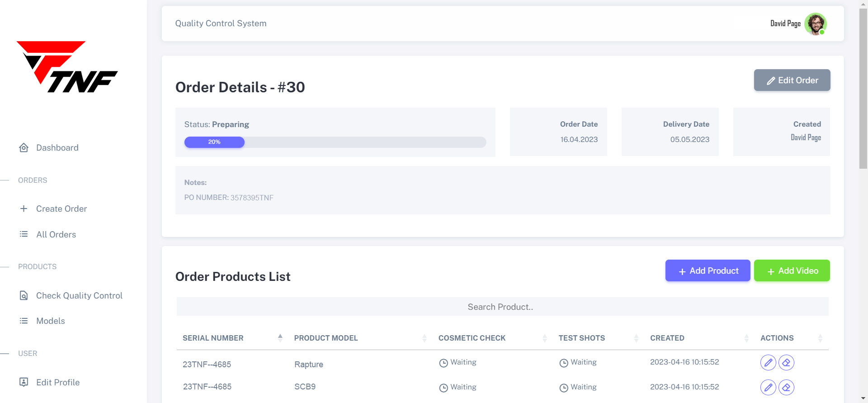
Task: Go to Edit Profile in sidebar
Action: point(58,383)
